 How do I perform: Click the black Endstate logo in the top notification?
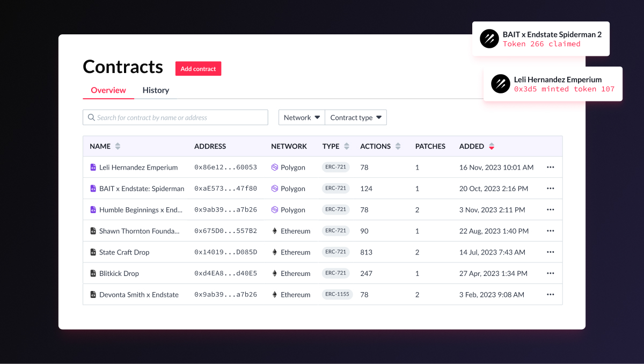point(489,39)
